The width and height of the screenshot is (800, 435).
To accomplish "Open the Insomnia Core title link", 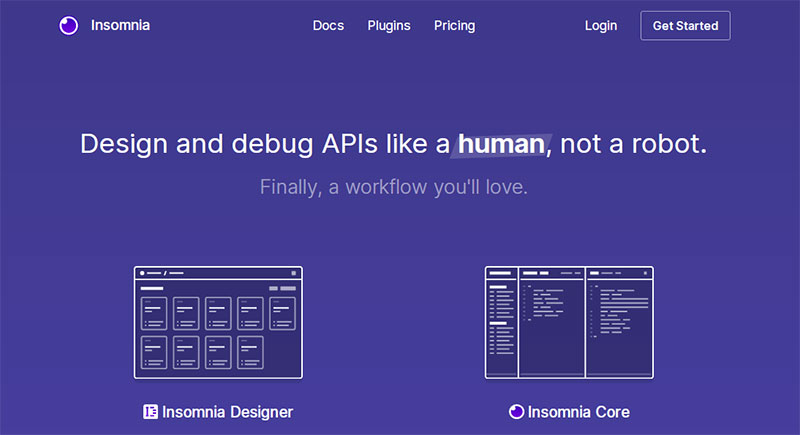I will (x=579, y=412).
